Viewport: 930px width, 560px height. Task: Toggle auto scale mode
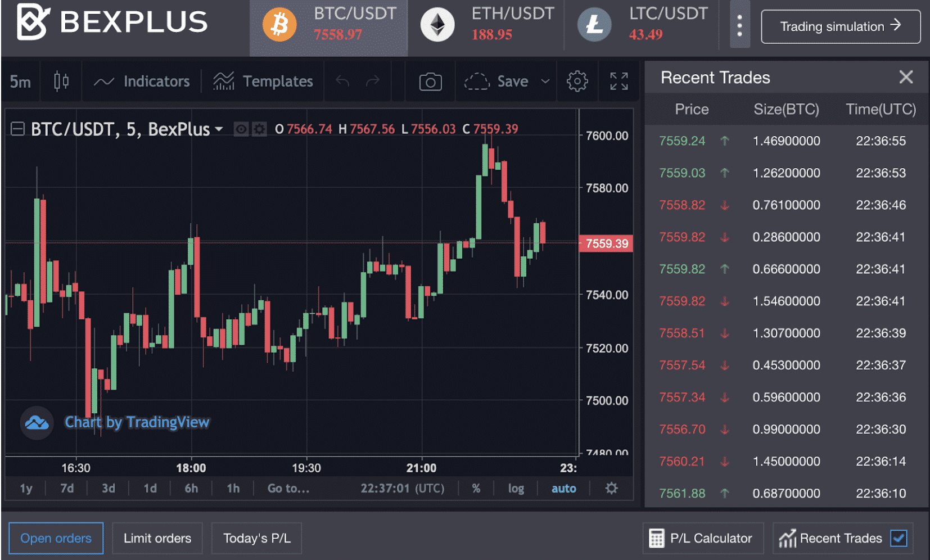click(564, 489)
